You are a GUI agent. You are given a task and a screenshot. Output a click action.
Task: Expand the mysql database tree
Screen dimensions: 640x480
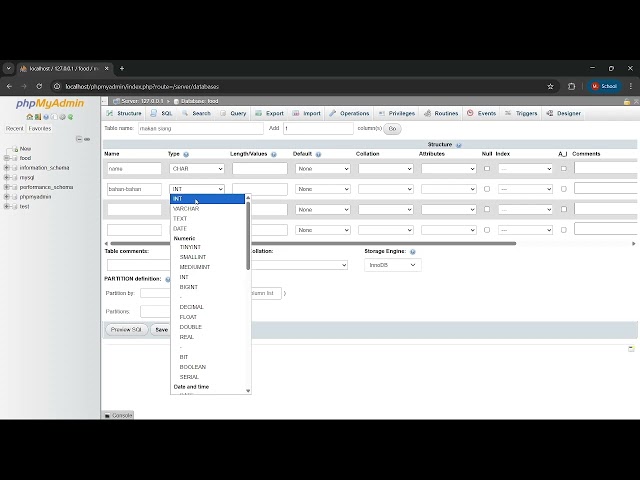coord(7,178)
